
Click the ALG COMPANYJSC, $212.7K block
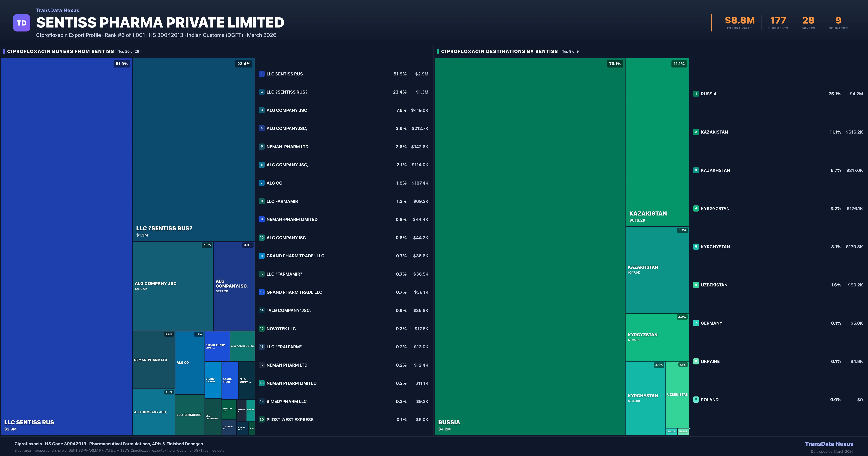[234, 286]
